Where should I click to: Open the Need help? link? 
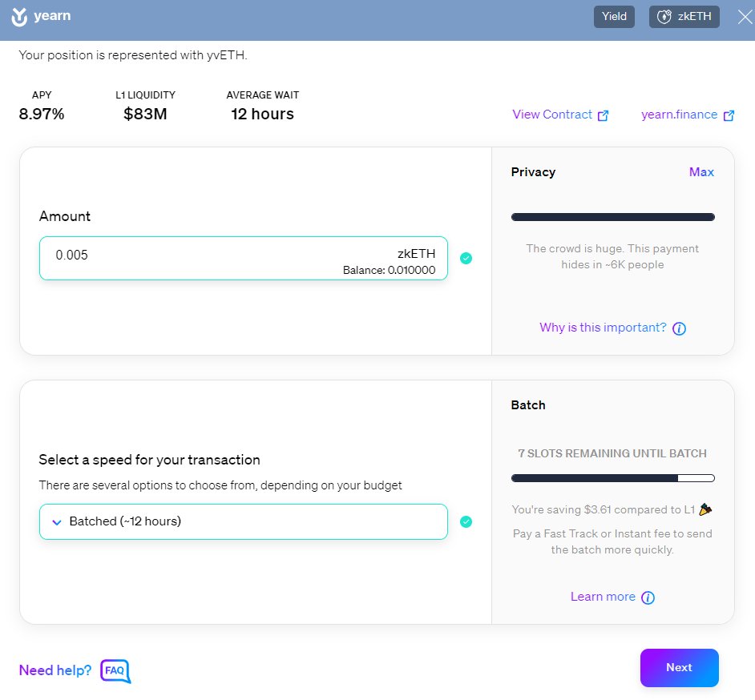pyautogui.click(x=55, y=670)
